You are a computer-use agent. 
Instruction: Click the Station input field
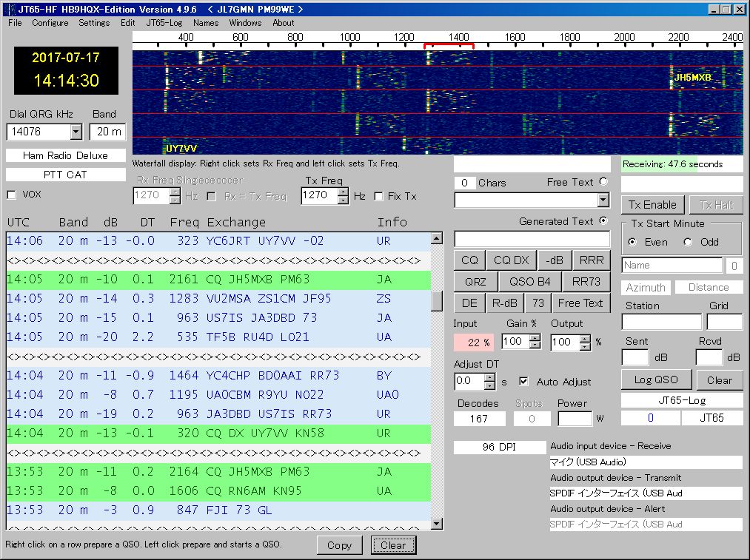click(661, 322)
